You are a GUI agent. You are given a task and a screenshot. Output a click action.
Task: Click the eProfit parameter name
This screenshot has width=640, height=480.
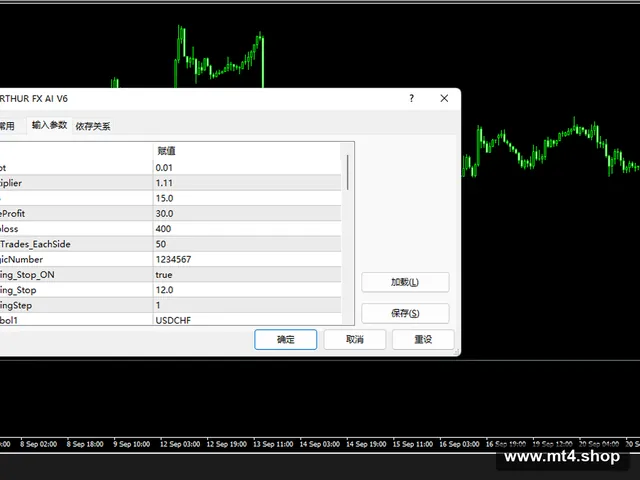[12, 213]
